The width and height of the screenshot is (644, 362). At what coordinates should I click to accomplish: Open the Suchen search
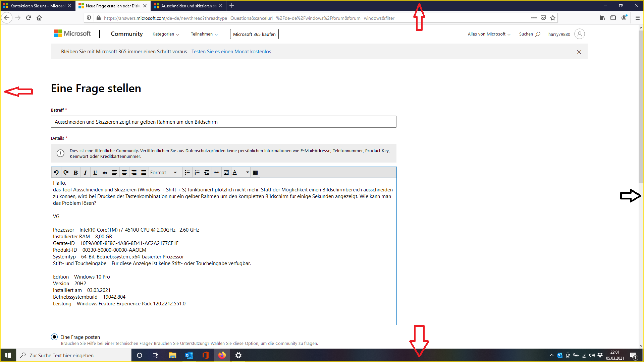[530, 34]
